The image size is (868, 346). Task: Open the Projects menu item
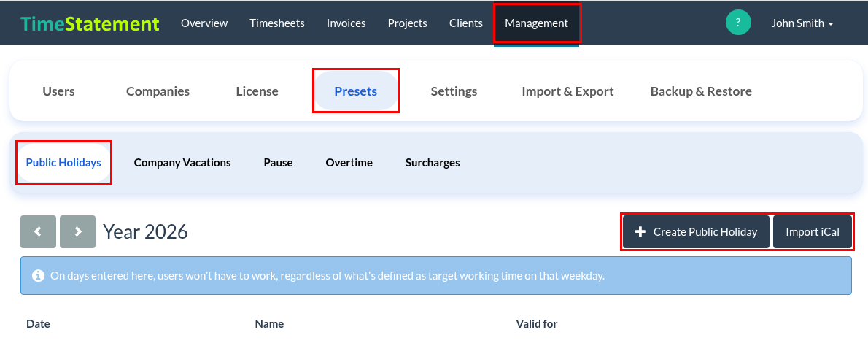click(x=408, y=23)
